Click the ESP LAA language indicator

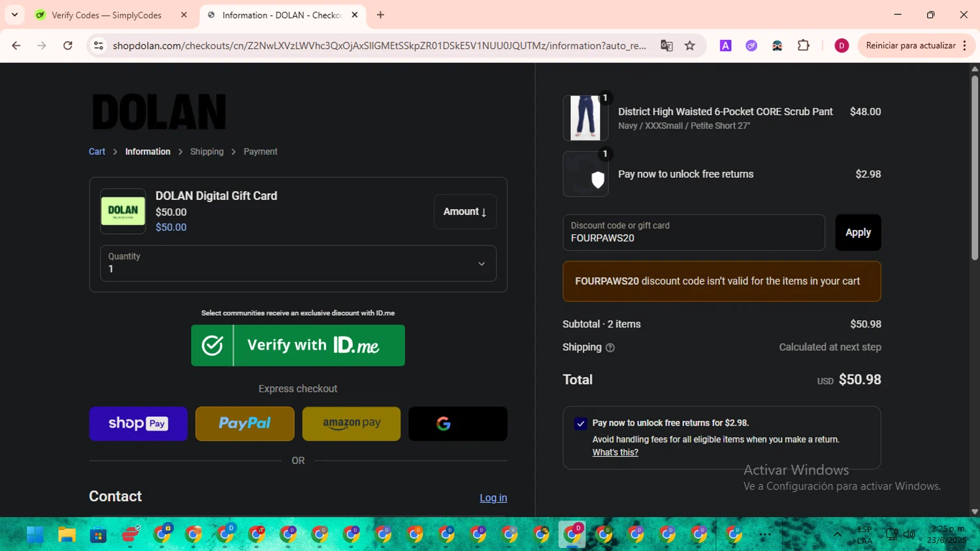[864, 535]
